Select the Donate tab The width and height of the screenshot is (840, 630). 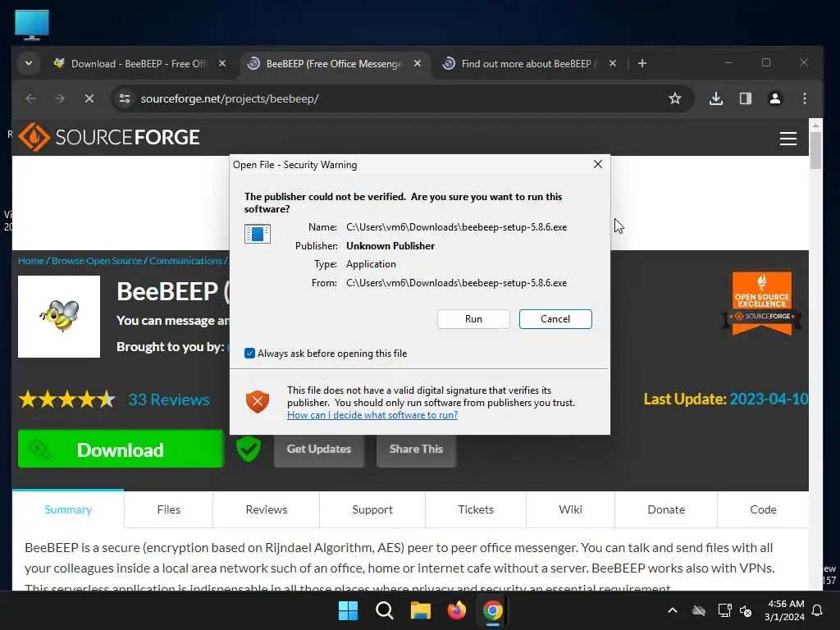pos(666,509)
